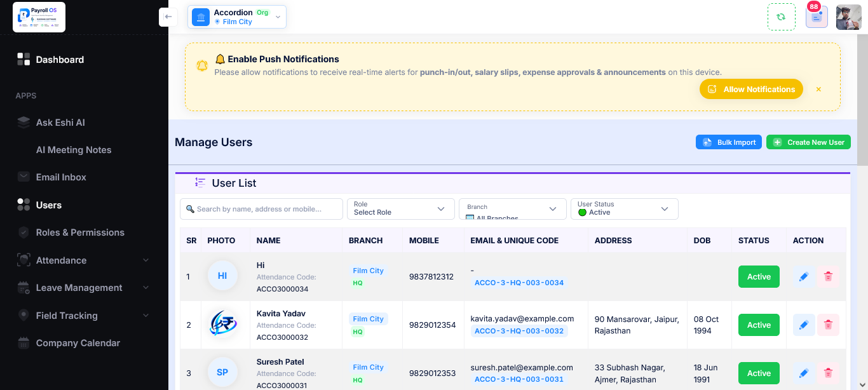This screenshot has width=868, height=390.
Task: Toggle Active status for user Hi
Action: (759, 276)
